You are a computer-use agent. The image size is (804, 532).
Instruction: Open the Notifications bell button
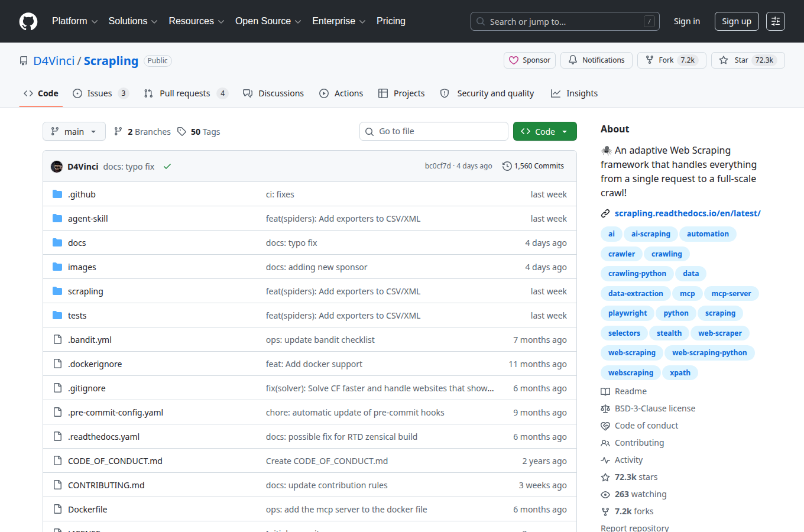[x=596, y=60]
